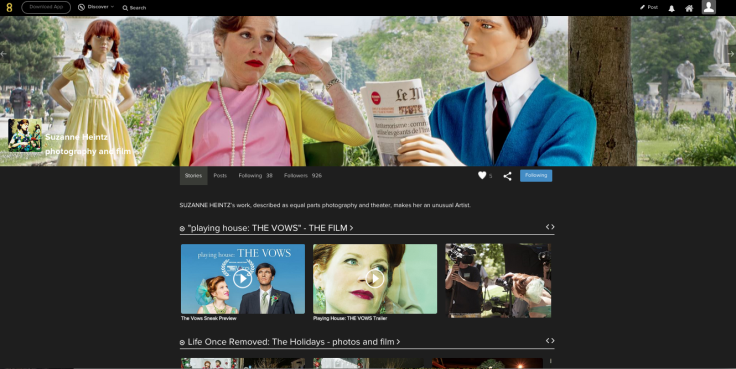Screen dimensions: 736x369
Task: Click embed code icon for The Holidays collection
Action: (x=550, y=340)
